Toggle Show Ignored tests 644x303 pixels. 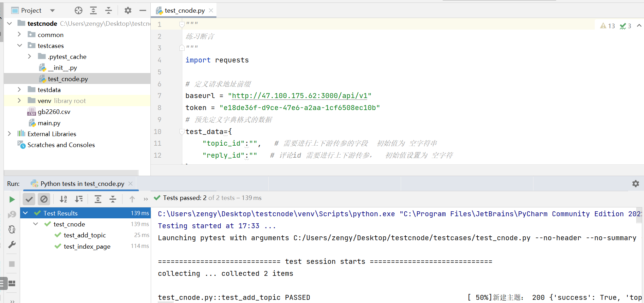44,199
